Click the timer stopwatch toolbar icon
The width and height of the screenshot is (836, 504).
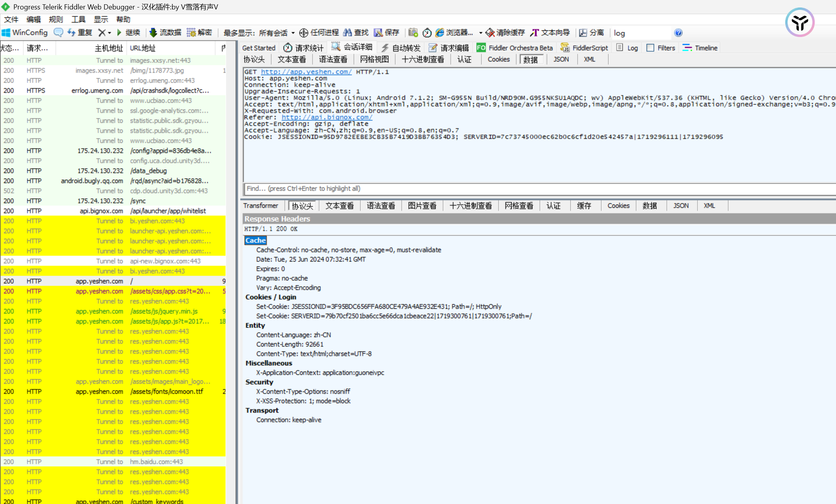click(427, 33)
